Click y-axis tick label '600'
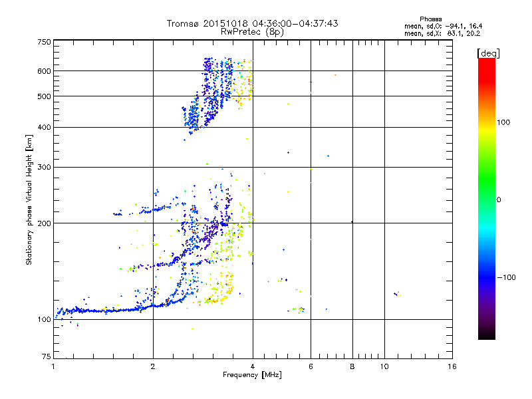The image size is (532, 399). [44, 71]
